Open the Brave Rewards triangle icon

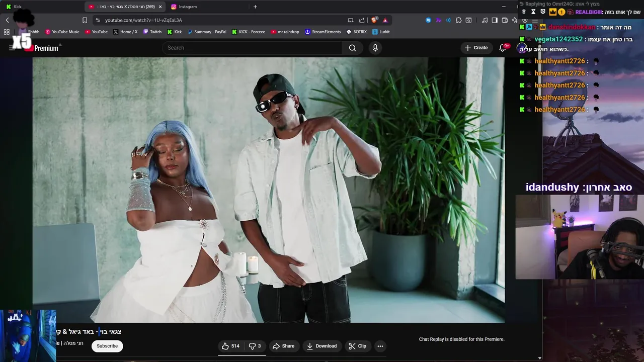(x=385, y=20)
